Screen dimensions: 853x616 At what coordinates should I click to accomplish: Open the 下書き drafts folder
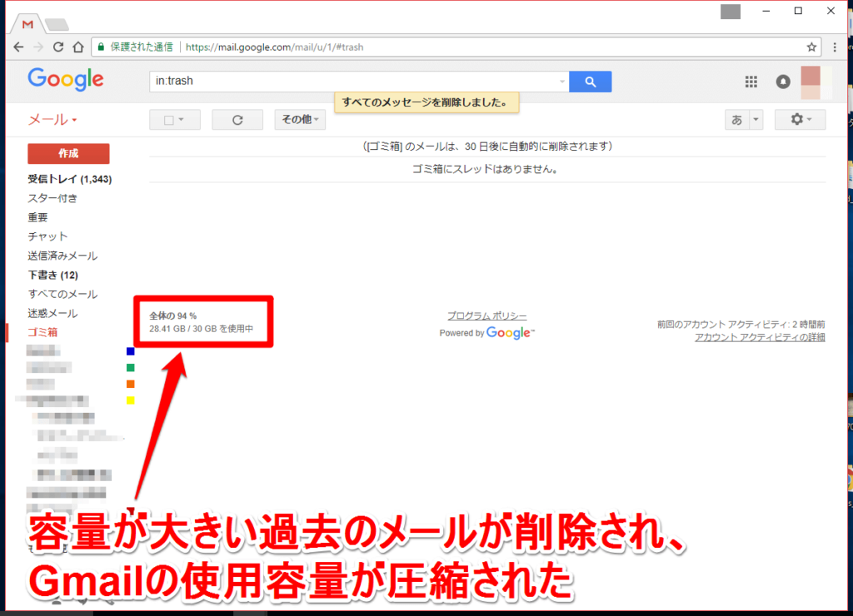pos(52,275)
